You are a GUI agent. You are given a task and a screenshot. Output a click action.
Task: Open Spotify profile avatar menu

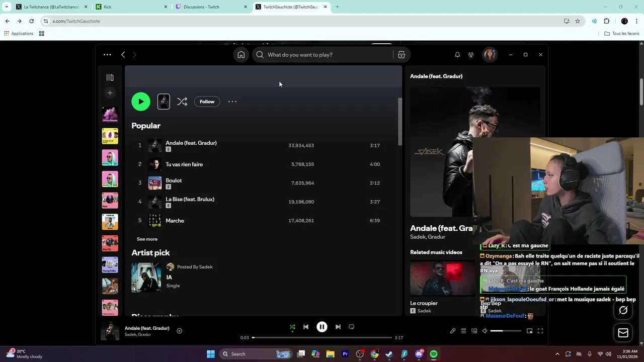[x=490, y=54]
